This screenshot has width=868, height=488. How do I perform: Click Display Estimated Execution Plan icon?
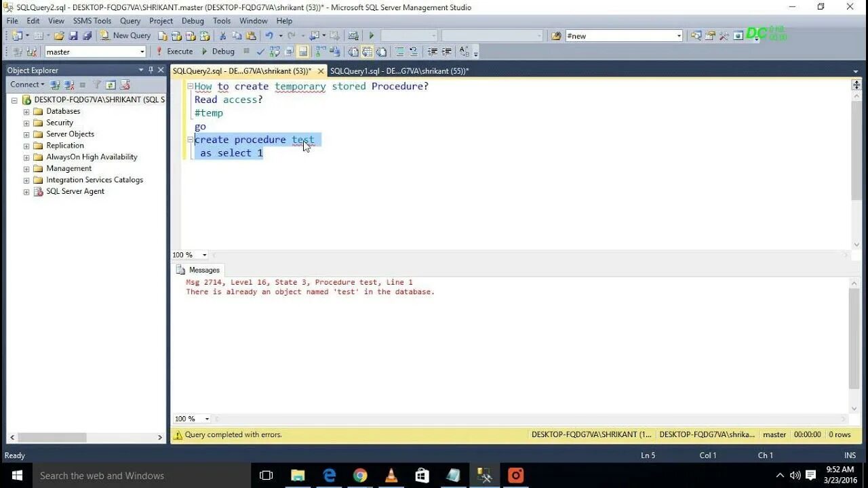tap(274, 52)
